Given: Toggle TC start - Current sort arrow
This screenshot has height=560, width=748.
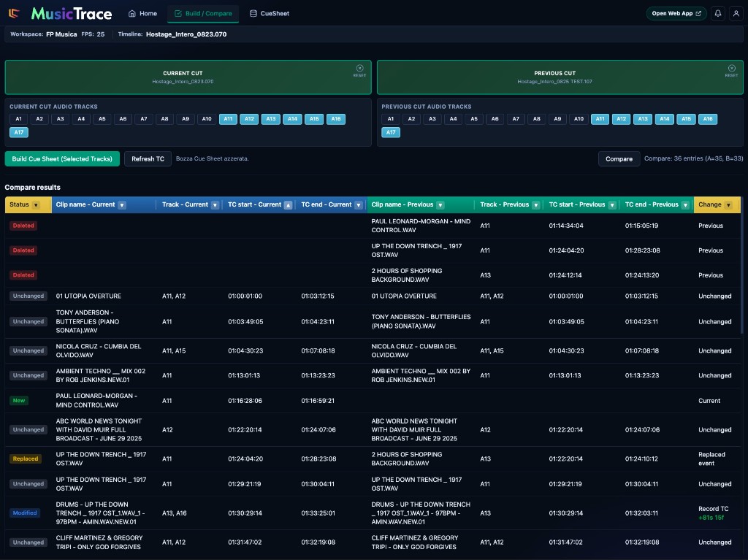Looking at the screenshot, I should click(x=288, y=205).
